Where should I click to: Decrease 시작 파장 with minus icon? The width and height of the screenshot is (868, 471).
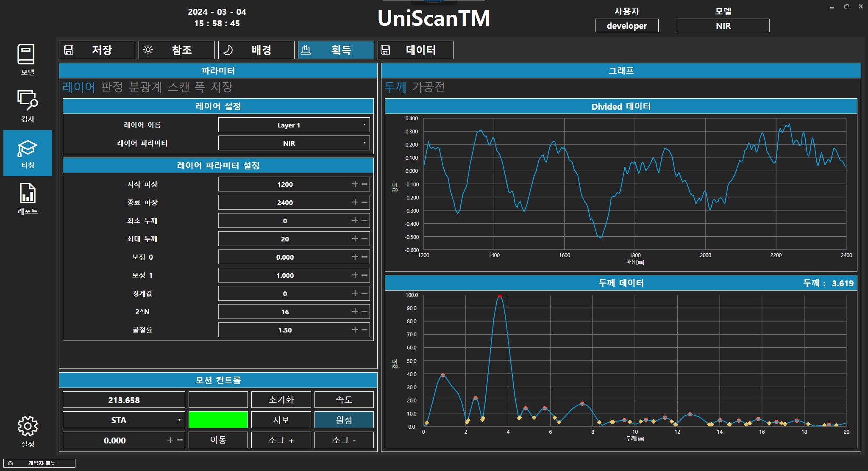click(364, 184)
